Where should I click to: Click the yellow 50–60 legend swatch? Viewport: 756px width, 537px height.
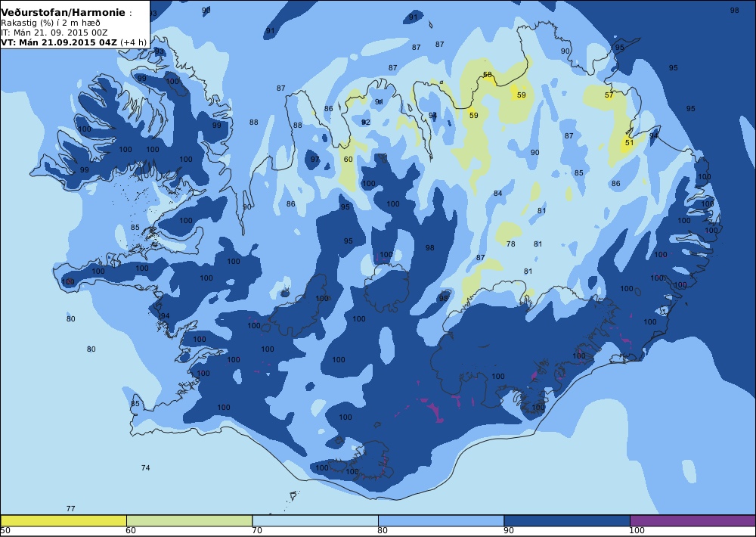[x=64, y=520]
